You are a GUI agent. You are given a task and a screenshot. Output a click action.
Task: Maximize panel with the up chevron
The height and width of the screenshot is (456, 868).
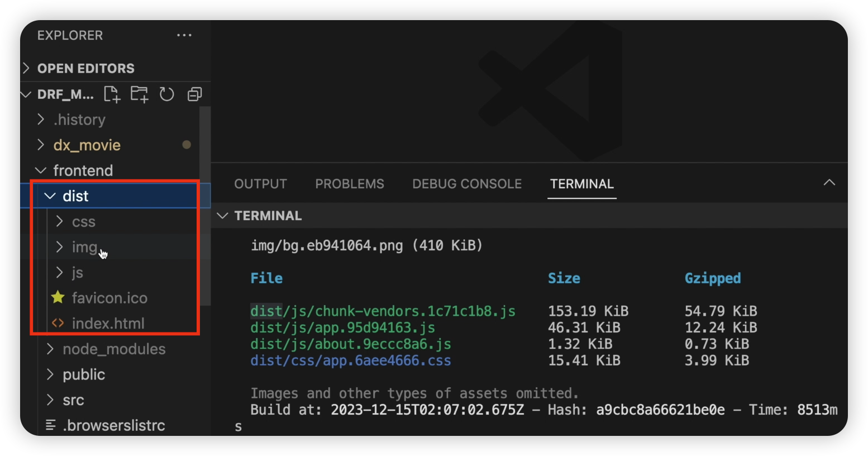coord(829,183)
